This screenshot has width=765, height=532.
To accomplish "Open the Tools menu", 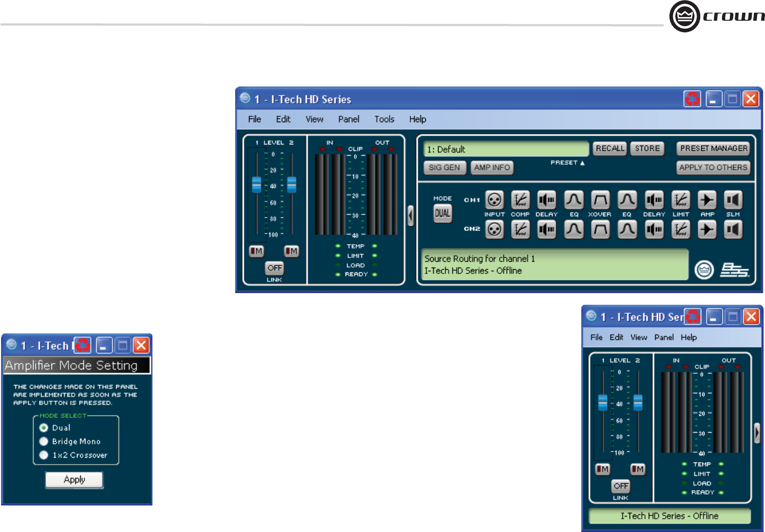I will pyautogui.click(x=384, y=119).
